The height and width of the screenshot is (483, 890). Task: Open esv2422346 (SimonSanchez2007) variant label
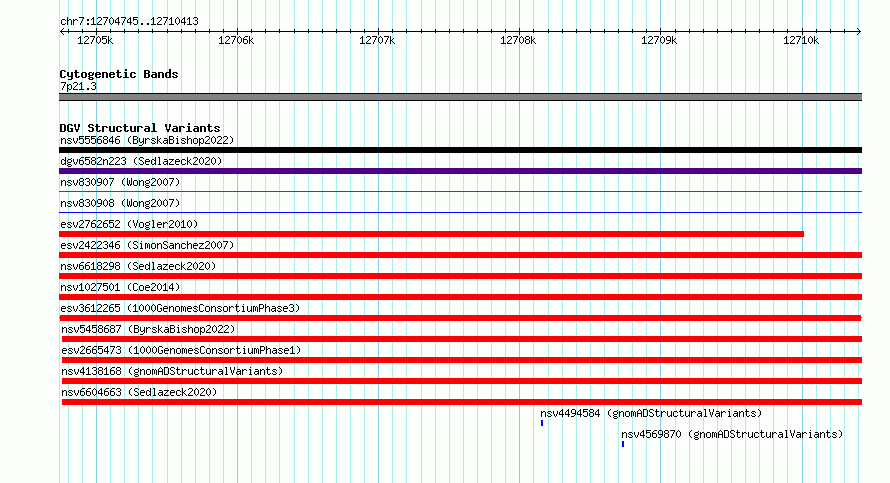(x=147, y=245)
